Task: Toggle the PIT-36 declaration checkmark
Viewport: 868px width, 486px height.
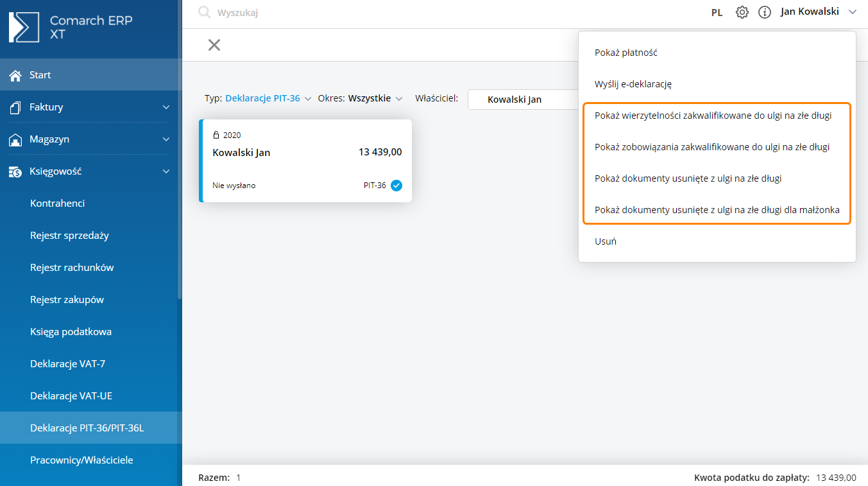Action: coord(396,186)
